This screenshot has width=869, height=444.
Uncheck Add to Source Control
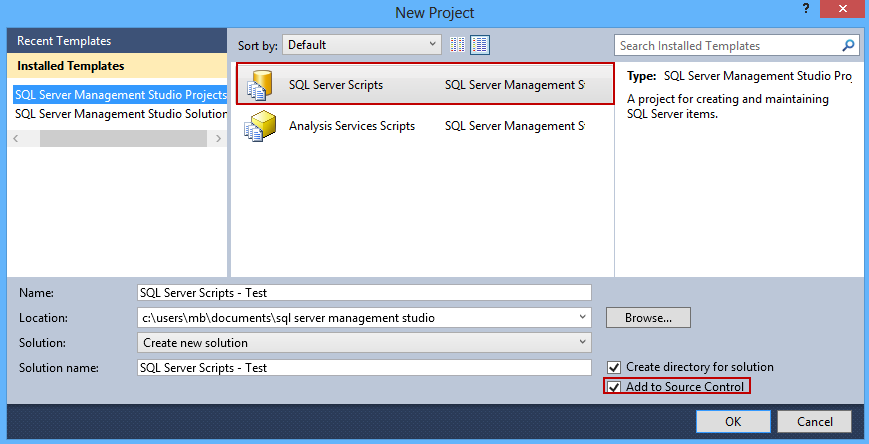[x=614, y=387]
